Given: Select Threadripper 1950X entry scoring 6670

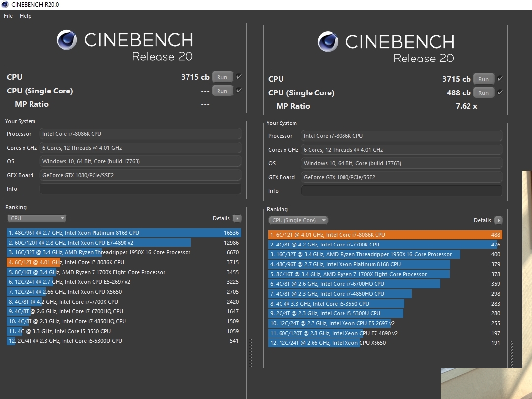Looking at the screenshot, I should tap(124, 252).
